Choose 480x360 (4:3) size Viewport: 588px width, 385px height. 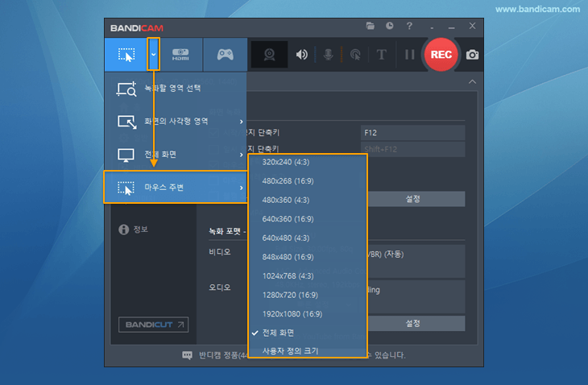click(x=308, y=201)
